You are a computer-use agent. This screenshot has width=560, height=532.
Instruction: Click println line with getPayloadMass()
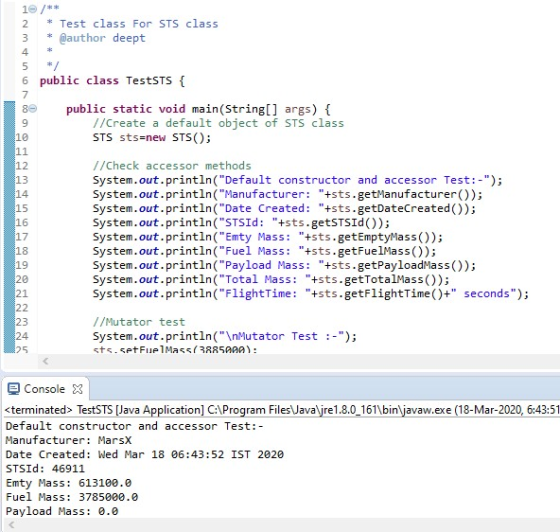pos(284,265)
